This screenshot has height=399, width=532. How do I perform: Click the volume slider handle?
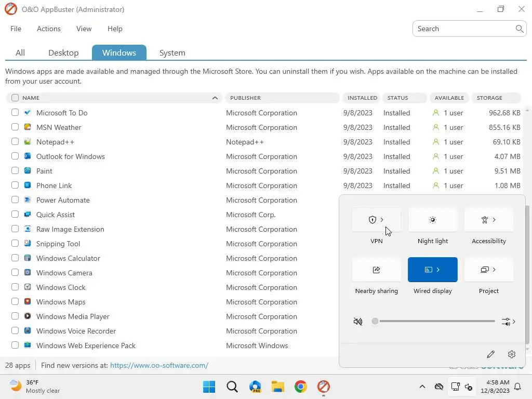coord(375,321)
